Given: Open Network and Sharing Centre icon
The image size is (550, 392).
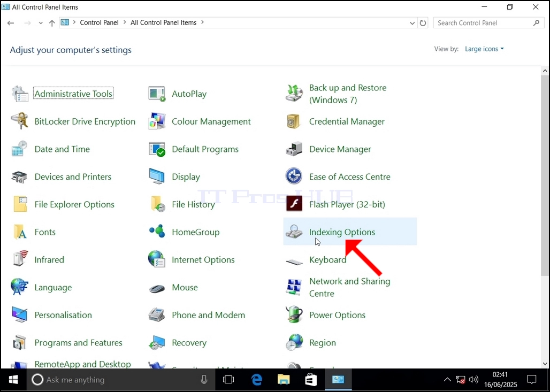Looking at the screenshot, I should coord(294,287).
